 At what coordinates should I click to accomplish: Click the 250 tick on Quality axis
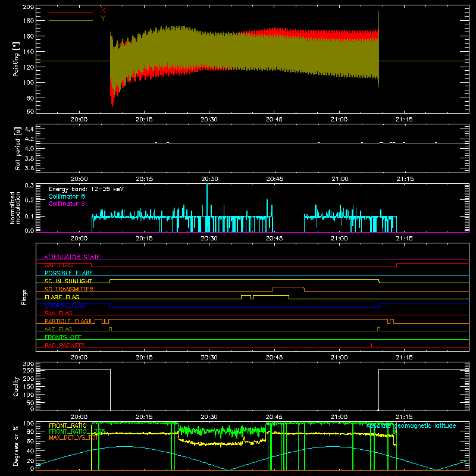click(28, 371)
